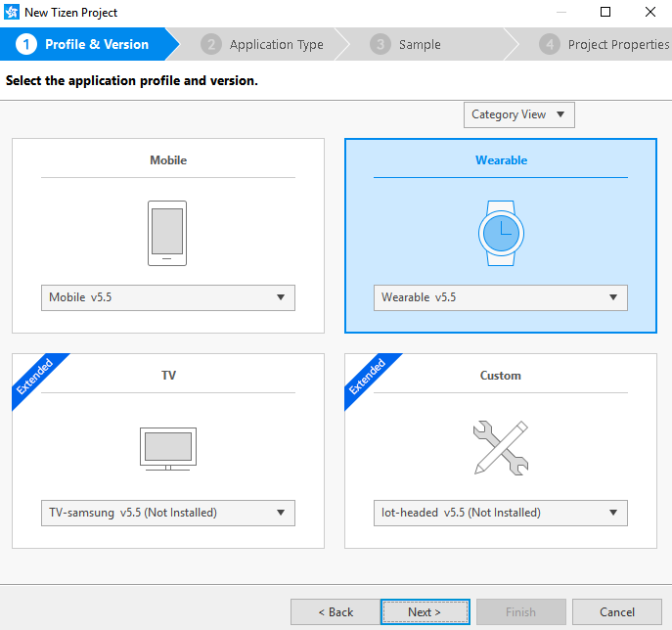
Task: Click step 1 circle in wizard header
Action: pos(26,45)
